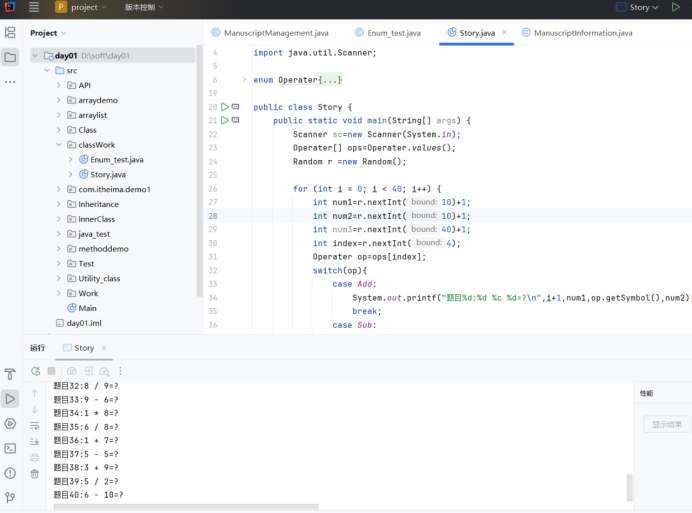Clear all console output with trash icon

coord(35,474)
